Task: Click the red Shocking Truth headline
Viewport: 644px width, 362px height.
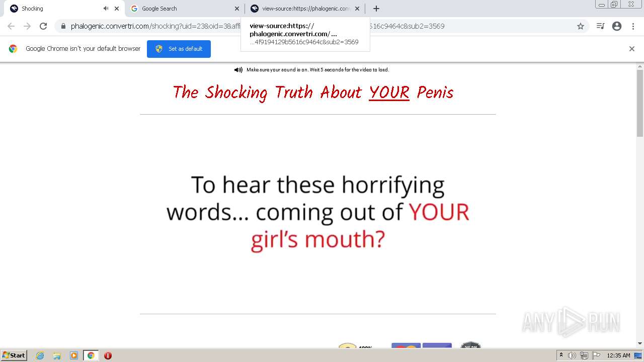Action: 313,93
